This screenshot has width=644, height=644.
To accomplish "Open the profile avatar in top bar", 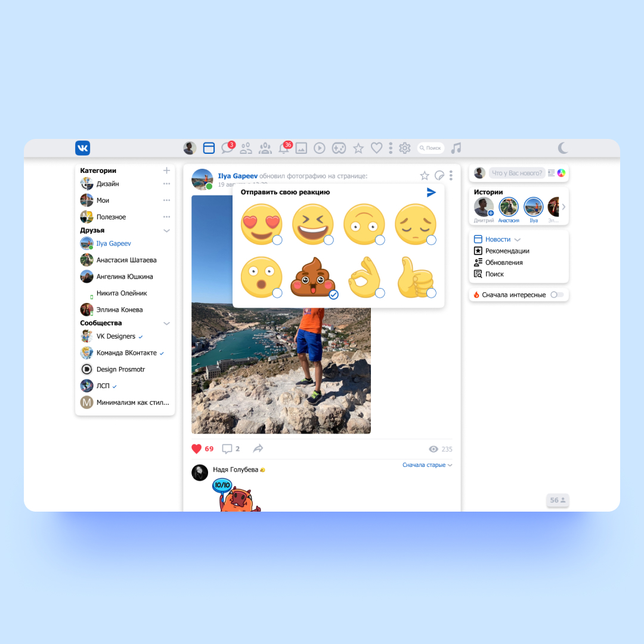I will point(190,148).
